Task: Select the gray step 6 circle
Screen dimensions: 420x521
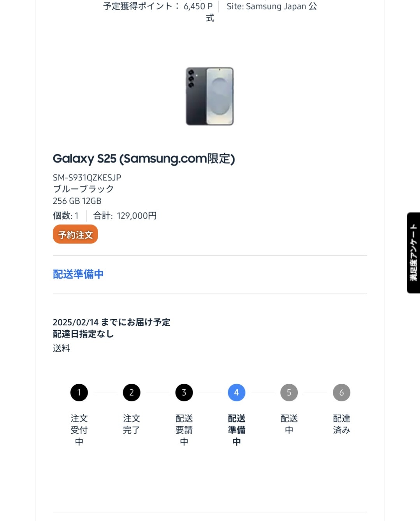Action: click(x=342, y=392)
